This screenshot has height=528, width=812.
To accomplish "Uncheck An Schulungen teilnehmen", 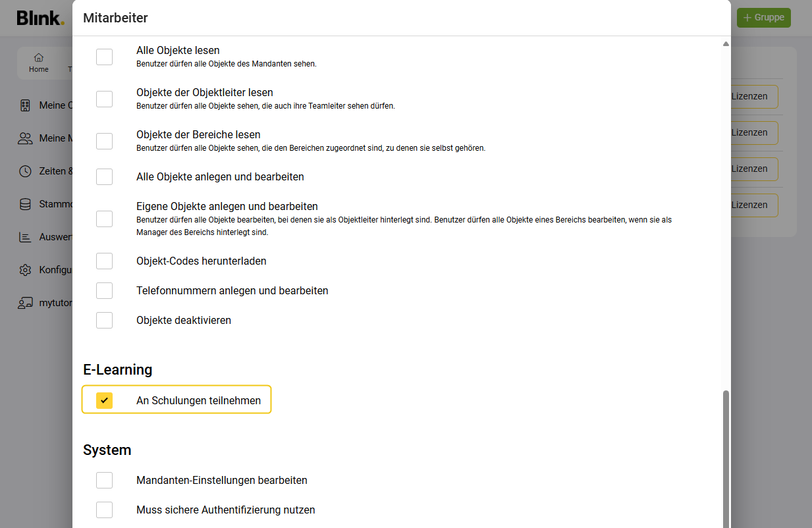I will (x=104, y=400).
